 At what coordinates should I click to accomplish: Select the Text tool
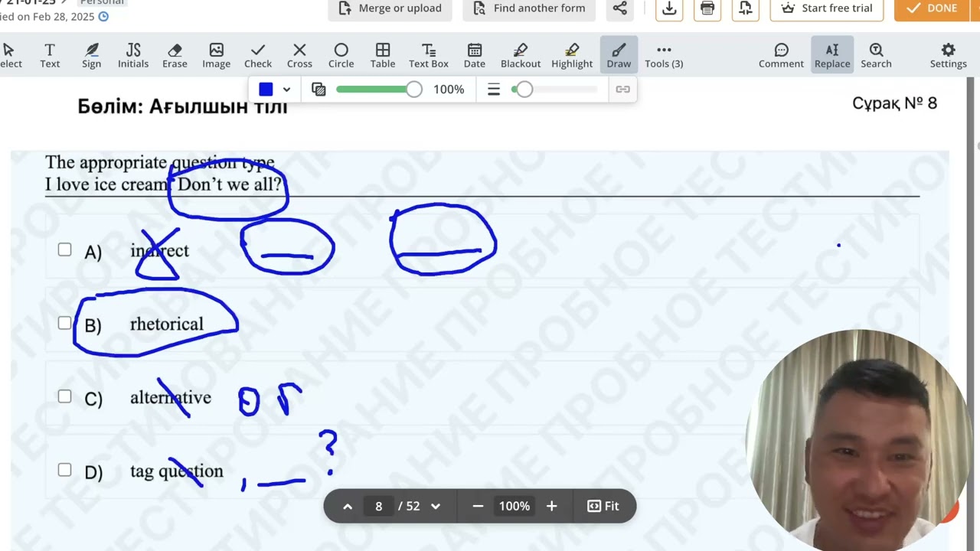pyautogui.click(x=50, y=56)
